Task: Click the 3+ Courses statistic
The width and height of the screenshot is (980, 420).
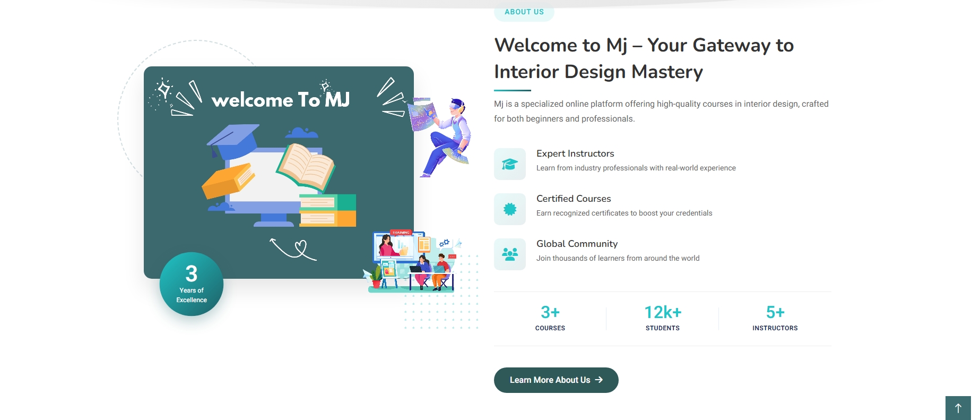Action: tap(550, 318)
